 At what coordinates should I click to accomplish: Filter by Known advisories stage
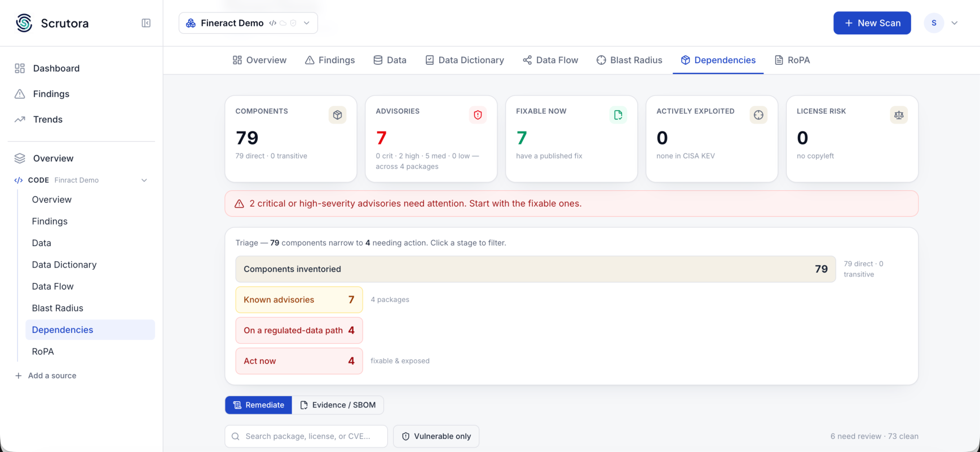[299, 300]
